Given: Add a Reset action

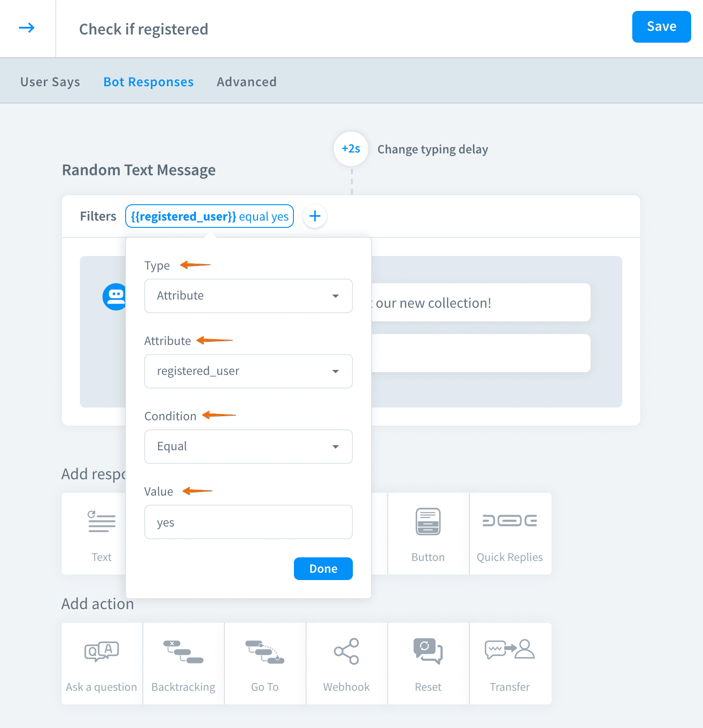Looking at the screenshot, I should click(428, 663).
